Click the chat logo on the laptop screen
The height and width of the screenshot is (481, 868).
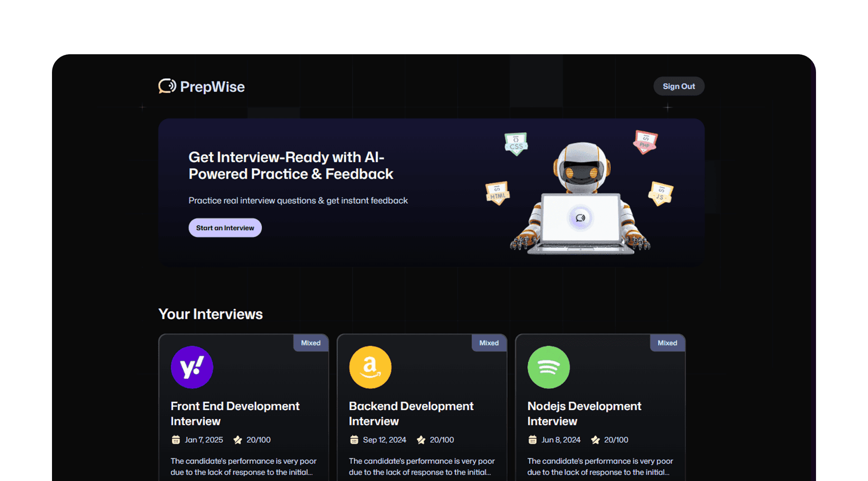point(580,218)
